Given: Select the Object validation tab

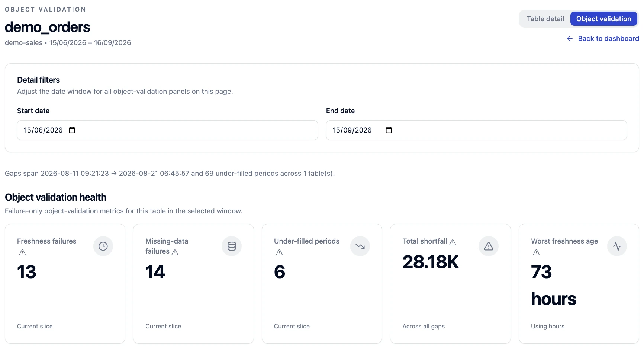Looking at the screenshot, I should tap(603, 19).
